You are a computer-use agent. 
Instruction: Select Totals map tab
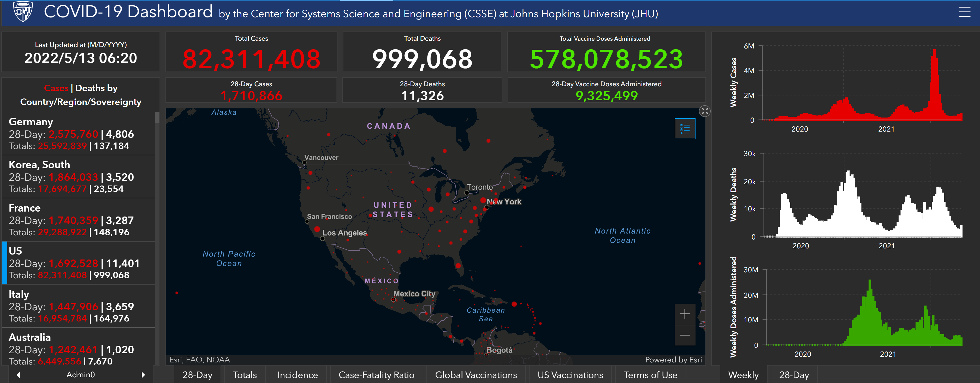(x=245, y=375)
